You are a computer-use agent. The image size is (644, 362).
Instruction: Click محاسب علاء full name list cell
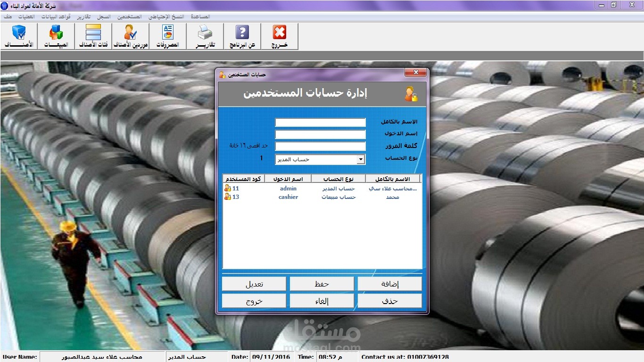393,189
